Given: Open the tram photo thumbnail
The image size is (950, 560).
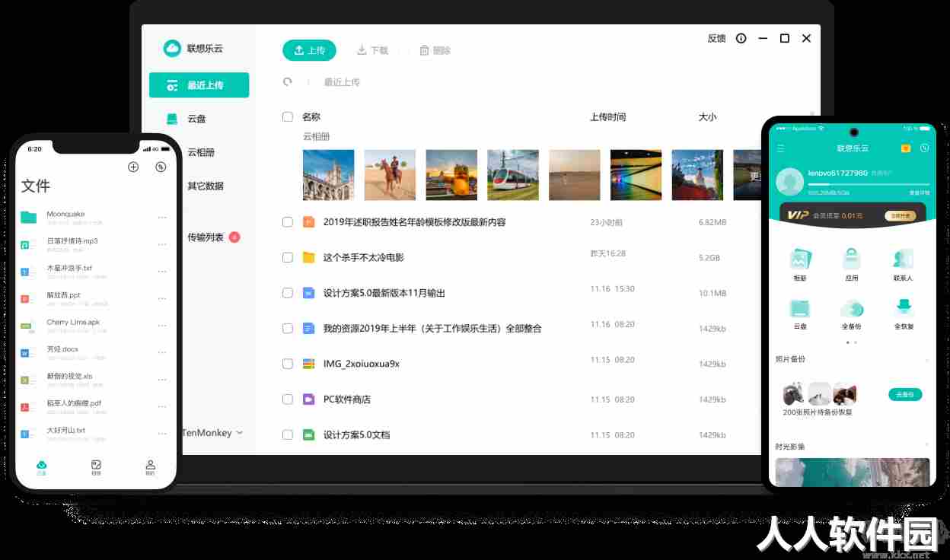Looking at the screenshot, I should pyautogui.click(x=513, y=175).
